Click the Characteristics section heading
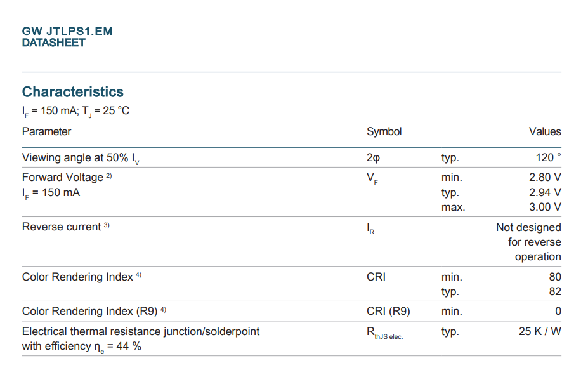The width and height of the screenshot is (588, 377). tap(73, 92)
